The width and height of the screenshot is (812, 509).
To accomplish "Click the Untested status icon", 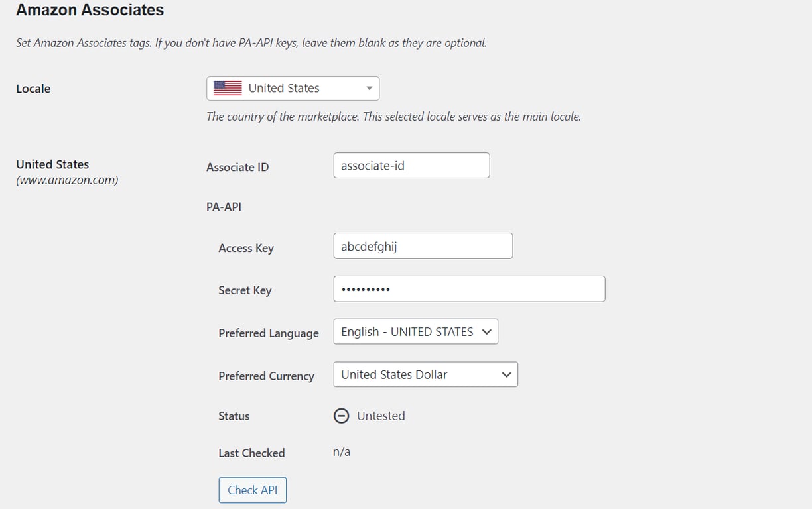I will click(x=341, y=416).
